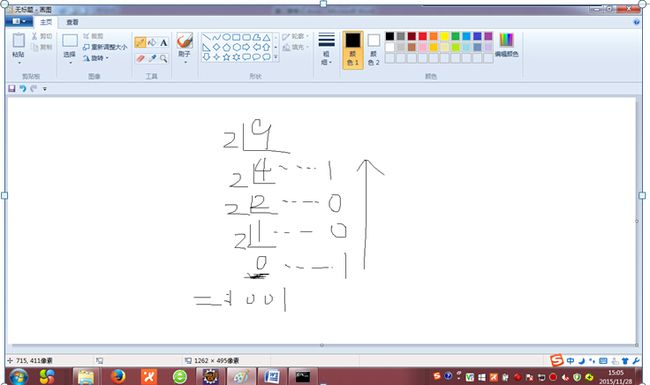Click Redo arrow in quick access toolbar
This screenshot has width=650, height=385.
click(34, 88)
